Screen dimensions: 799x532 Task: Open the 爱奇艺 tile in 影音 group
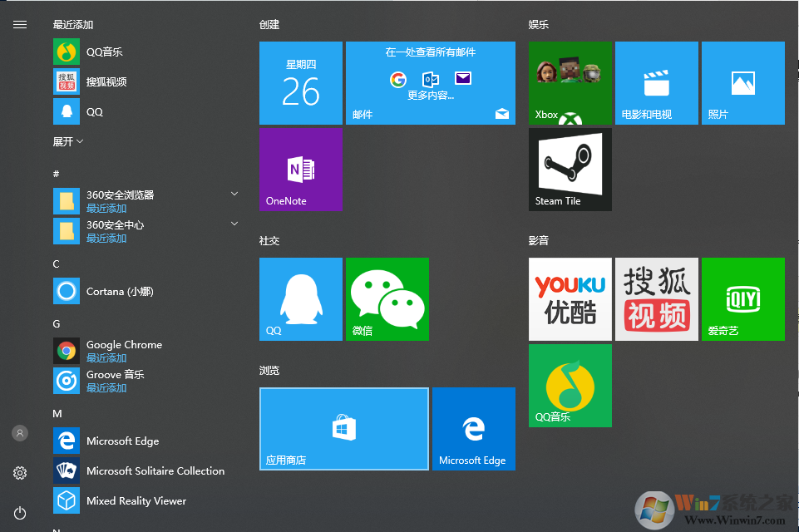pos(742,299)
